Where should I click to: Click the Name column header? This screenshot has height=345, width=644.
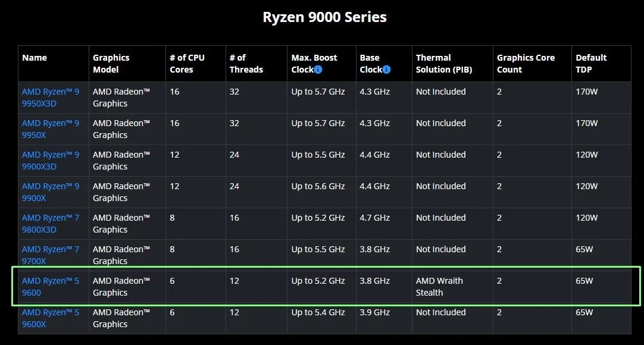pos(35,58)
